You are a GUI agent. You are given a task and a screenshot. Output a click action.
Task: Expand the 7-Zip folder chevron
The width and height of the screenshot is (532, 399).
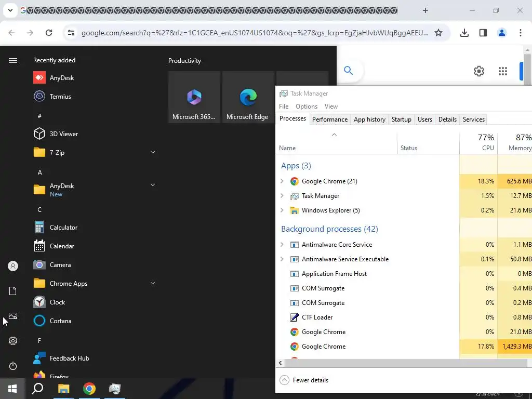coord(153,152)
